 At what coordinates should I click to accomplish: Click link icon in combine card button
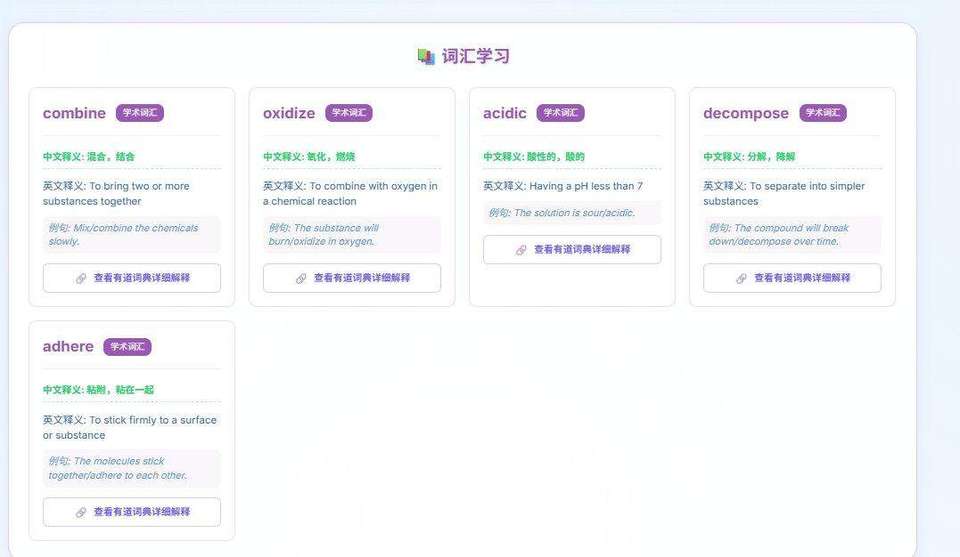coord(81,278)
